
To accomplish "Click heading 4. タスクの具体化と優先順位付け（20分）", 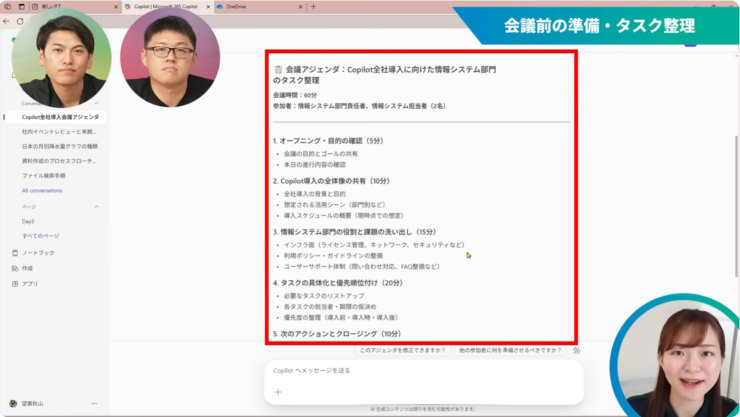I will [338, 283].
